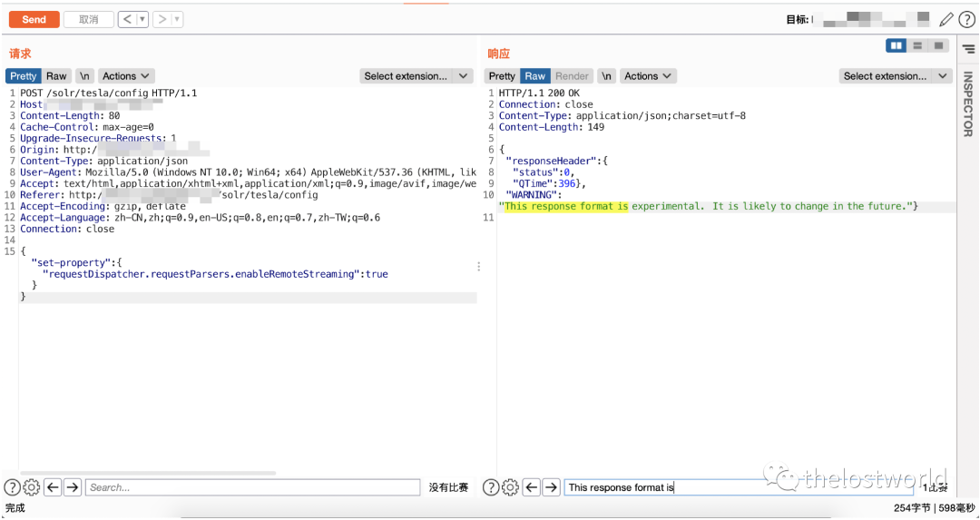The image size is (980, 520).
Task: Go to next match in response search
Action: [x=551, y=487]
